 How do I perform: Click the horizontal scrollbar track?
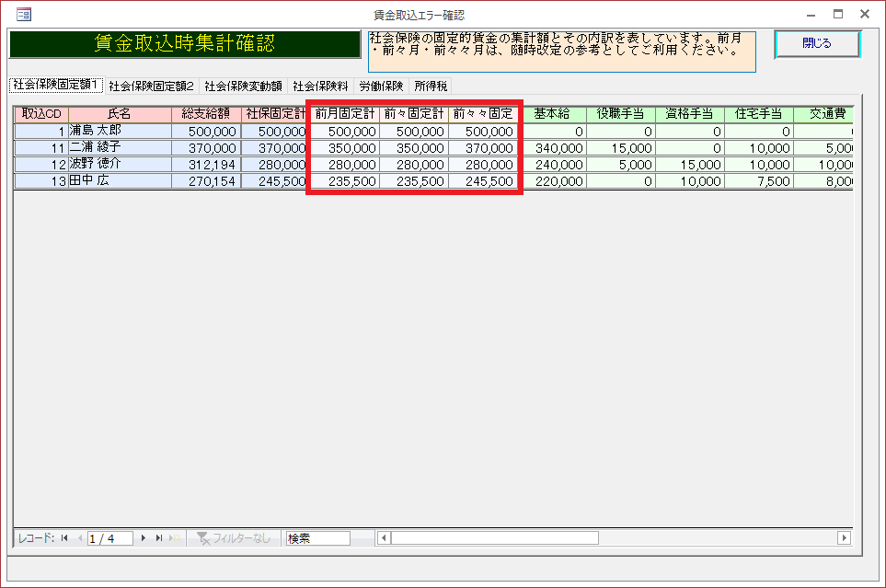pyautogui.click(x=718, y=537)
